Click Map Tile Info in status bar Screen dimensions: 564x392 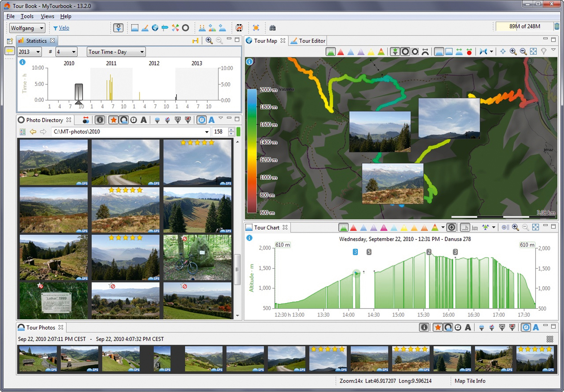click(x=470, y=381)
